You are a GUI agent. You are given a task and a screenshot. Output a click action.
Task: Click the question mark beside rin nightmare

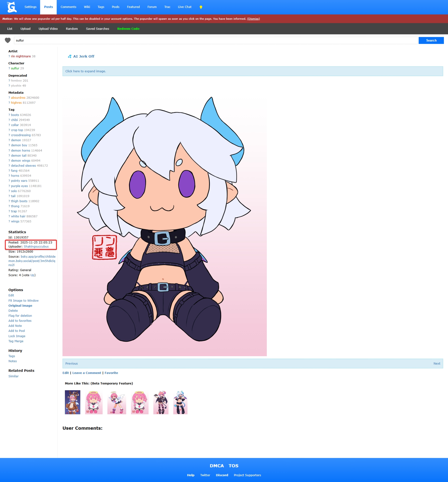click(x=9, y=56)
